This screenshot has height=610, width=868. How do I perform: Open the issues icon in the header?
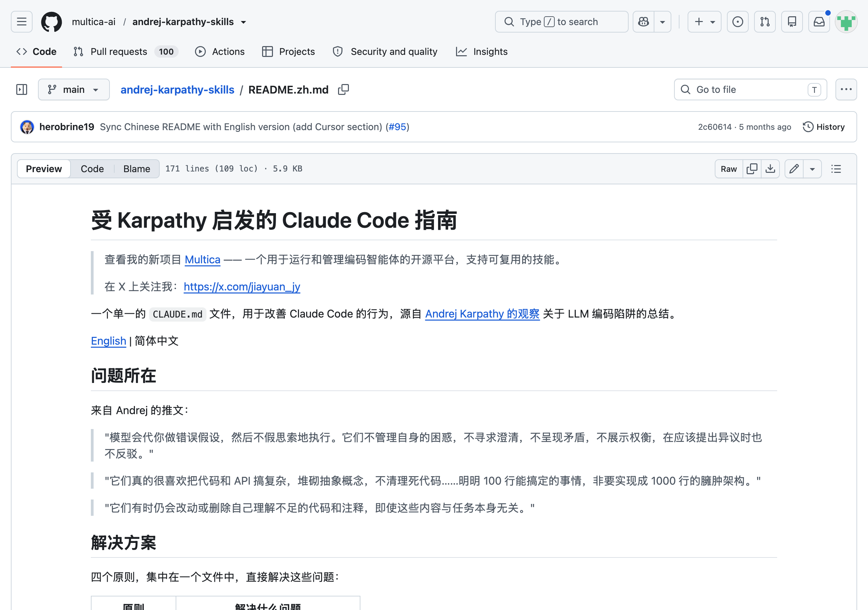click(737, 22)
